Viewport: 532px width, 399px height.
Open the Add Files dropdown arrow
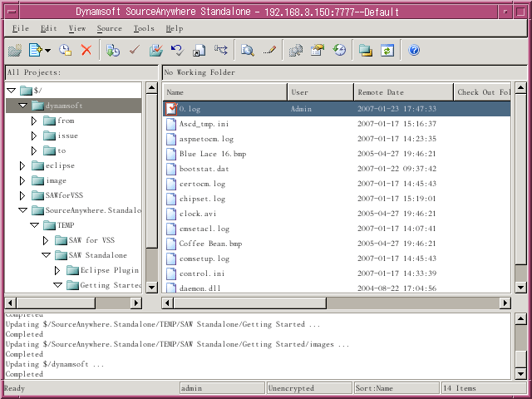(48, 51)
